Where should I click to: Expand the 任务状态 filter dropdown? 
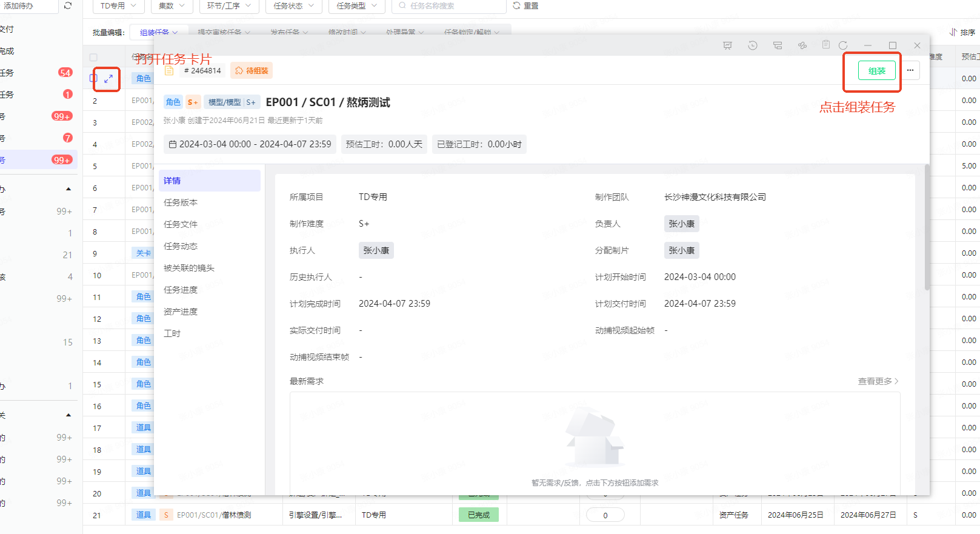click(293, 5)
